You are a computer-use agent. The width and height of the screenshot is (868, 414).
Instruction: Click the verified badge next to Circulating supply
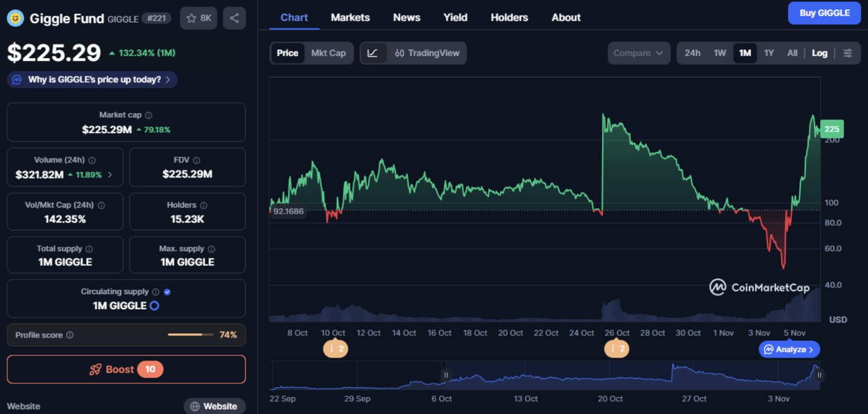pos(166,291)
